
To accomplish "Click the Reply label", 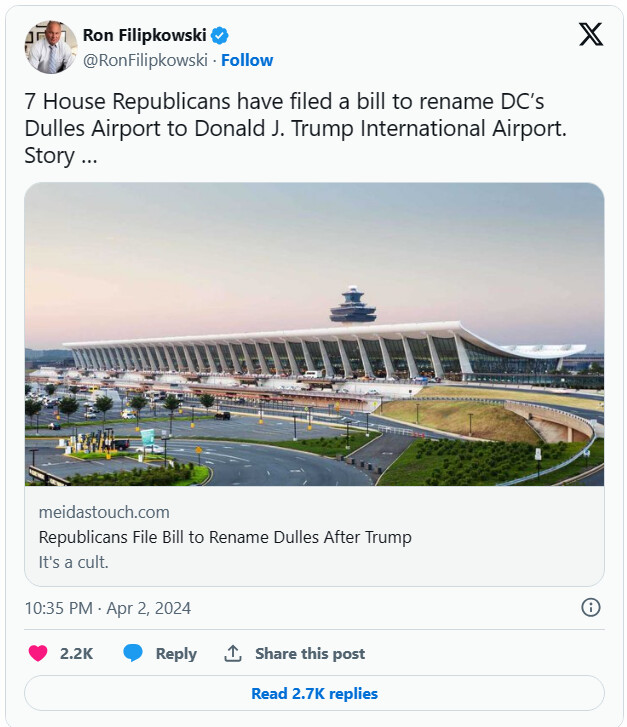I will coord(176,653).
